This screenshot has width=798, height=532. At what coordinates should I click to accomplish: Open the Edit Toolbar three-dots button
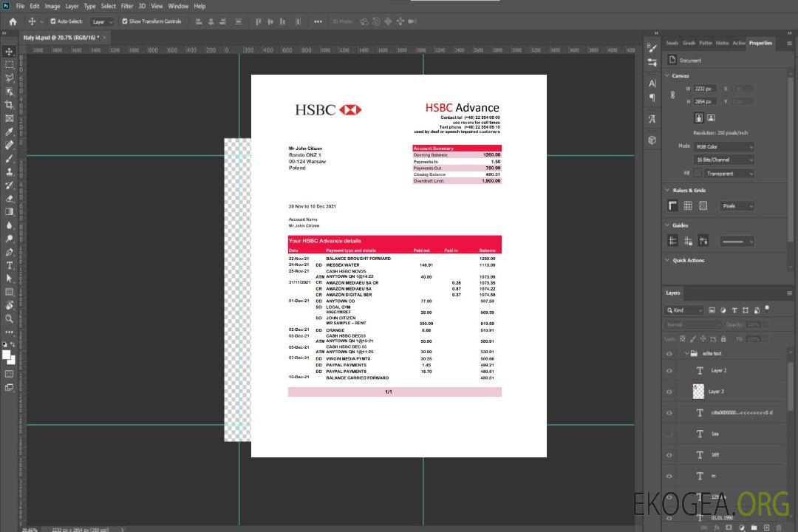[9, 332]
